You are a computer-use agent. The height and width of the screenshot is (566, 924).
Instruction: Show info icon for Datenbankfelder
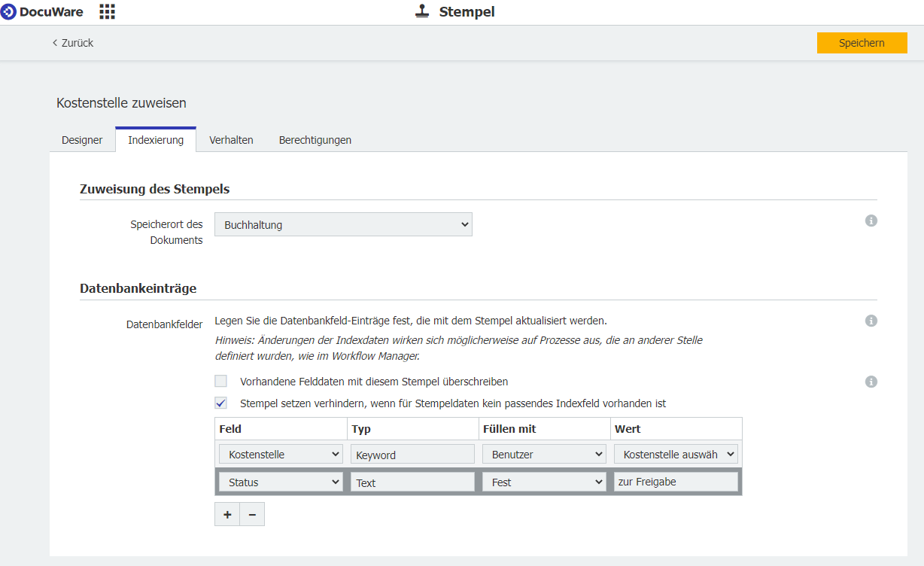[x=871, y=321]
